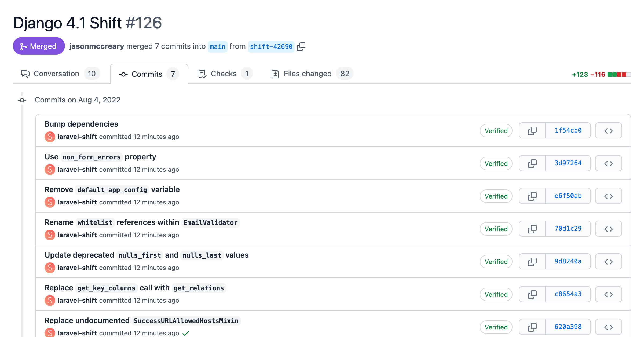
Task: Open commit hash 1f54cb0 link
Action: [x=568, y=131]
